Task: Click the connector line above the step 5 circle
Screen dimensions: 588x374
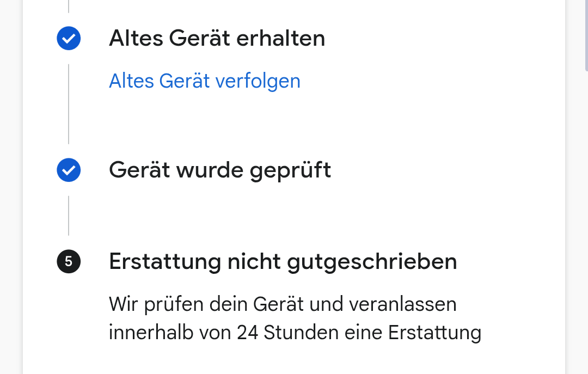Action: tap(69, 216)
